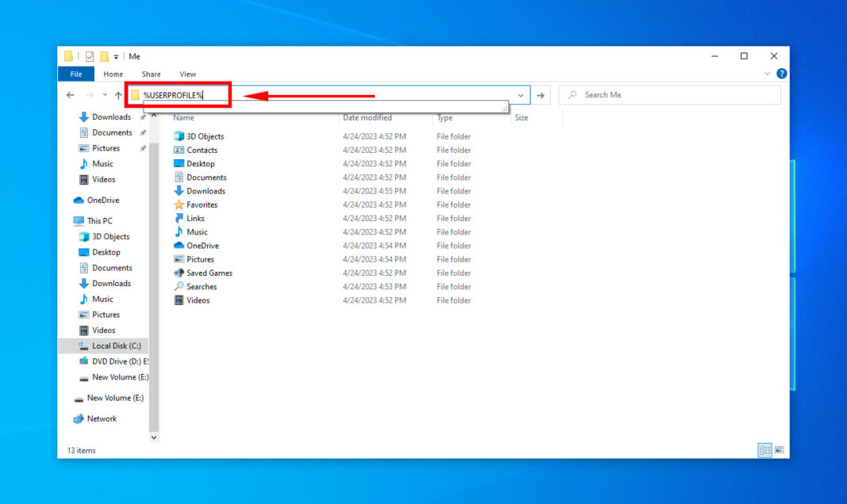Unpin Downloads from Quick access

click(x=143, y=116)
